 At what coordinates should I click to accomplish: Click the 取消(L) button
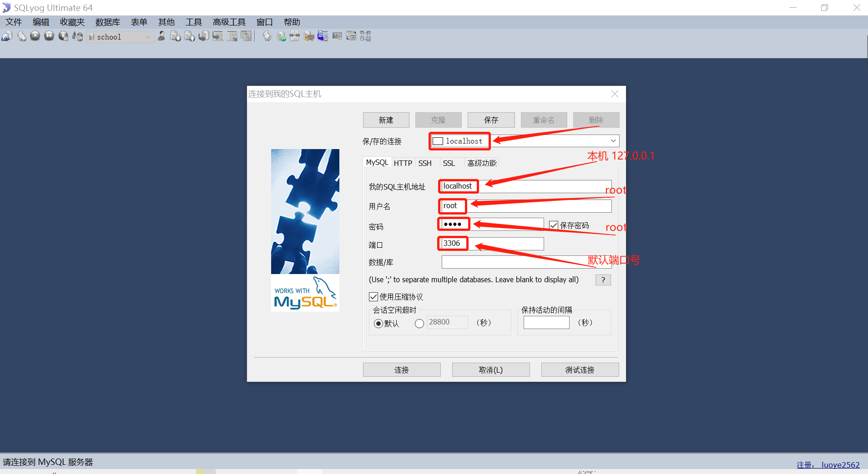(x=491, y=370)
